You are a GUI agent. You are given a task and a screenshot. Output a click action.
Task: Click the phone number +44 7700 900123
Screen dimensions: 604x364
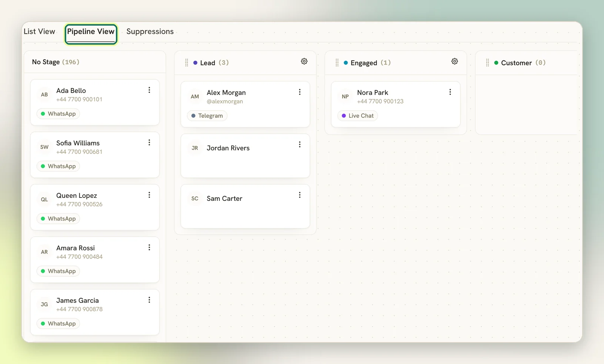tap(380, 101)
